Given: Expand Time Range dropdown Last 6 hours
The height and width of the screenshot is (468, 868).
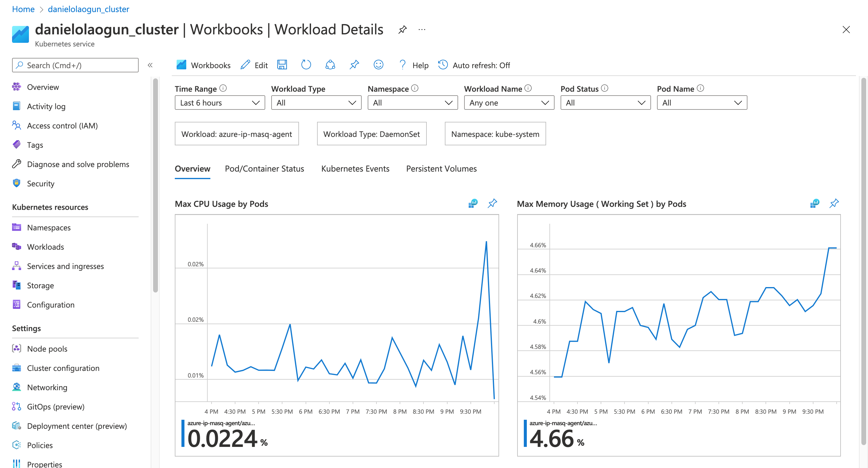Looking at the screenshot, I should pyautogui.click(x=220, y=103).
